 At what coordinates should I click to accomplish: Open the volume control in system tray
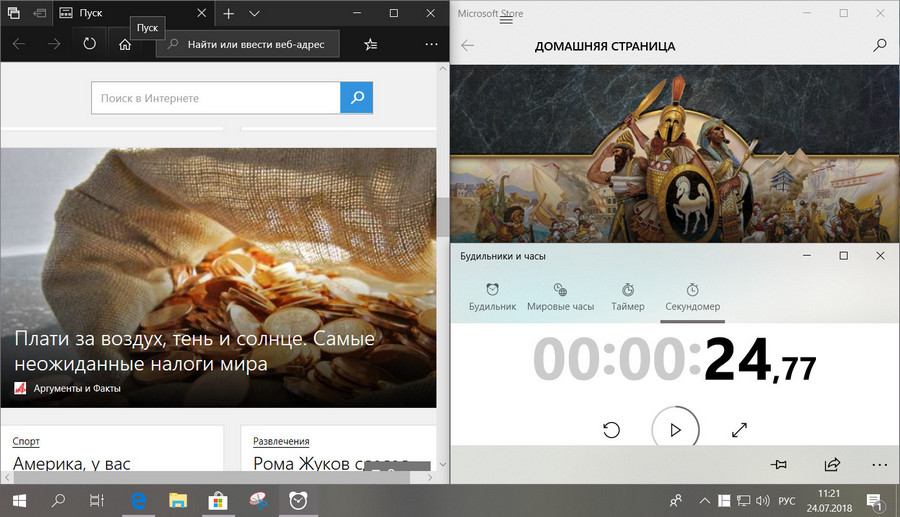click(x=762, y=501)
